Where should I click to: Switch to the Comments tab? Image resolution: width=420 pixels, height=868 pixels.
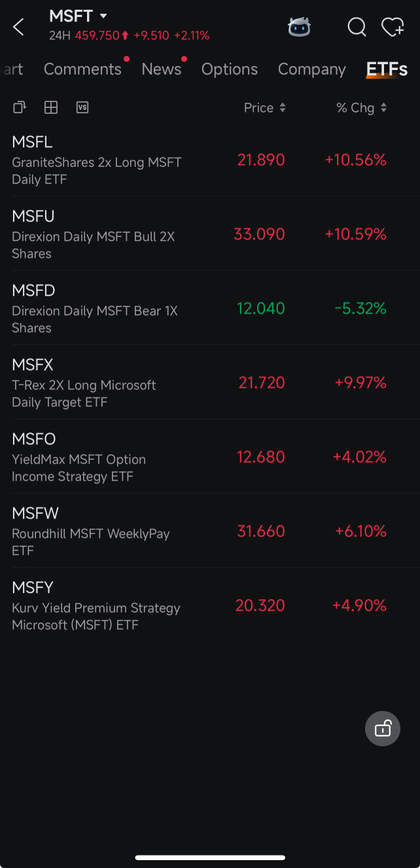(82, 69)
